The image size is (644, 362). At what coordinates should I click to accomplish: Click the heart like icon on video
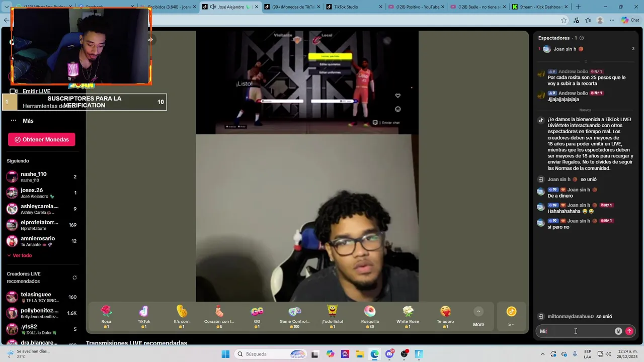[398, 96]
